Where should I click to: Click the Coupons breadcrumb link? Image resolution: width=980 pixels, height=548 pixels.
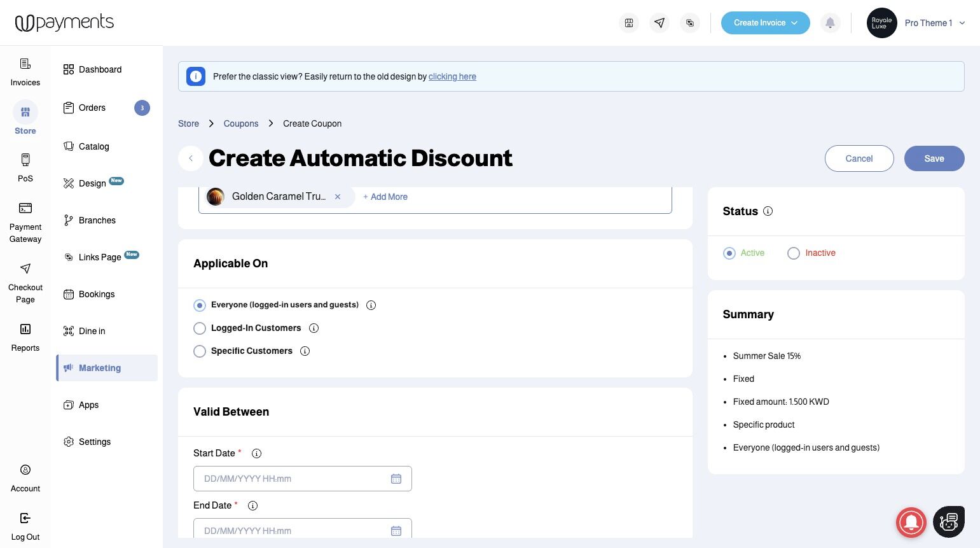(x=240, y=123)
